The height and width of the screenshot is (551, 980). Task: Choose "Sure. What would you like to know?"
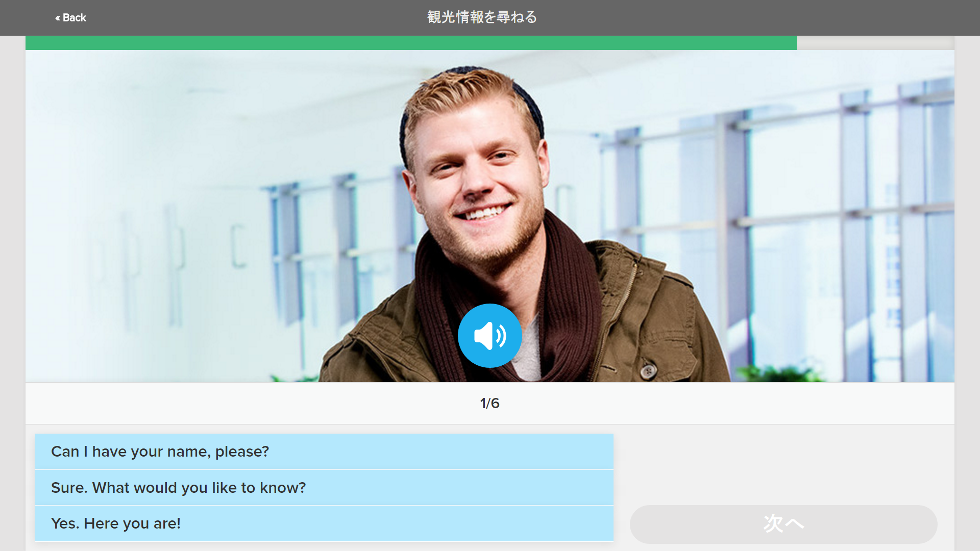[324, 488]
